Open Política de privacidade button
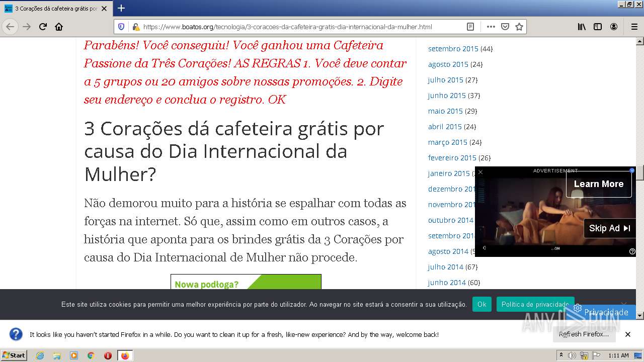The width and height of the screenshot is (644, 362). click(535, 304)
